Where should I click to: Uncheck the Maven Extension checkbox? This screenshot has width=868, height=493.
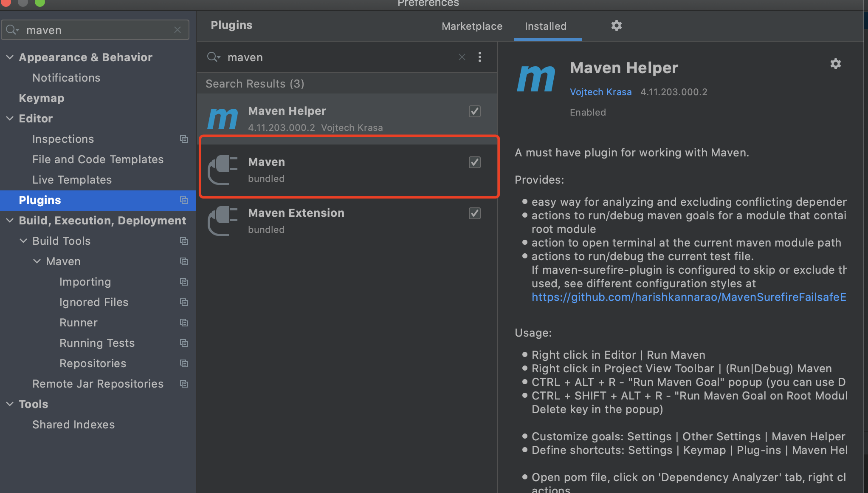[x=474, y=213]
